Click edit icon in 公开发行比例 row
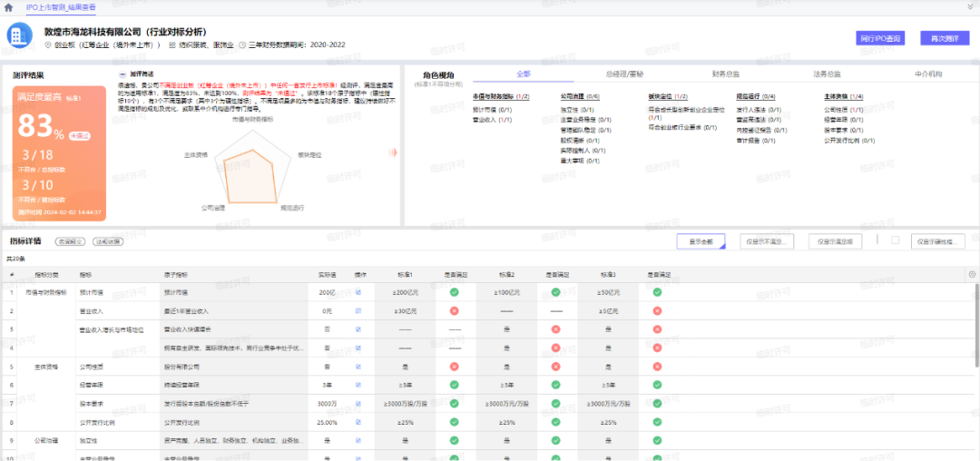 pyautogui.click(x=358, y=422)
